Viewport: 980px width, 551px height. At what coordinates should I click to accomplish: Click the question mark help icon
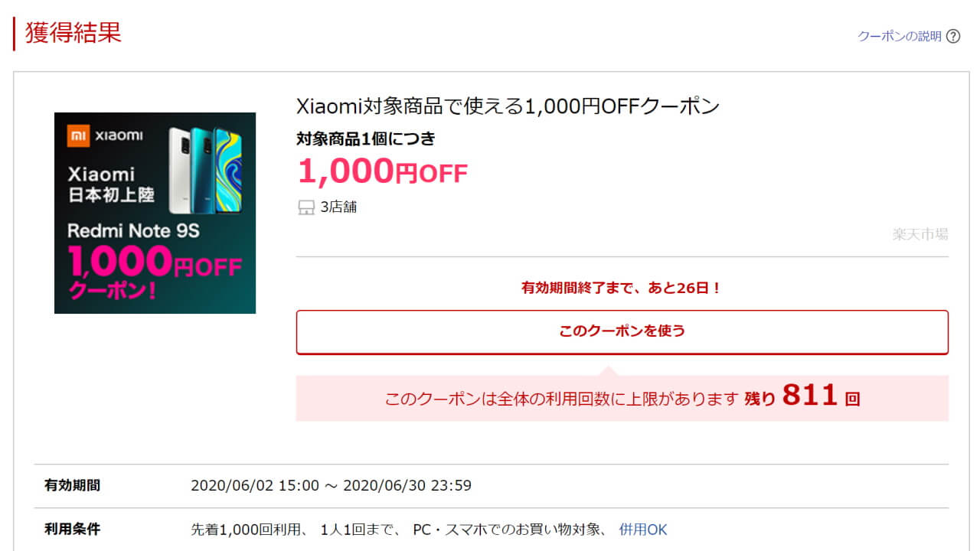point(953,36)
